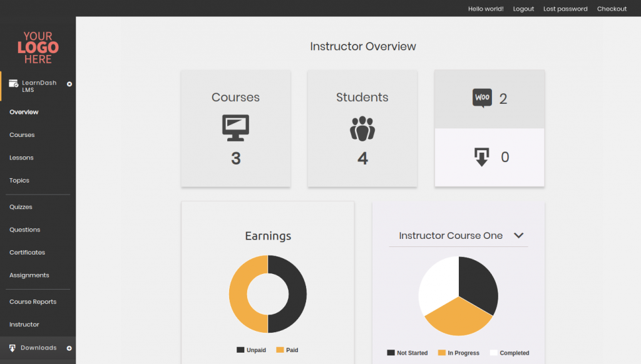
Task: Click the LearnDash LMS card icon
Action: coord(14,83)
